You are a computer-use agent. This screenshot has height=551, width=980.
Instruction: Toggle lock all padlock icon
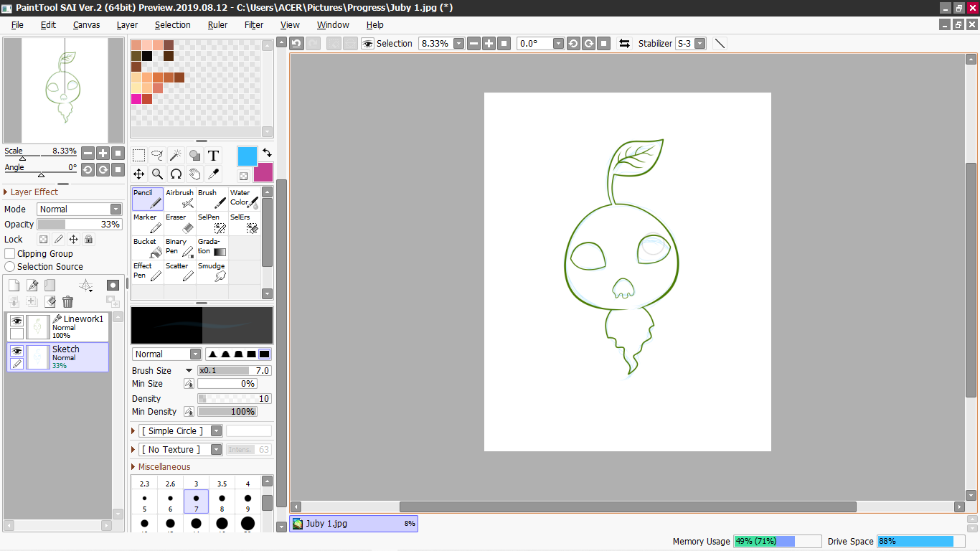click(88, 239)
